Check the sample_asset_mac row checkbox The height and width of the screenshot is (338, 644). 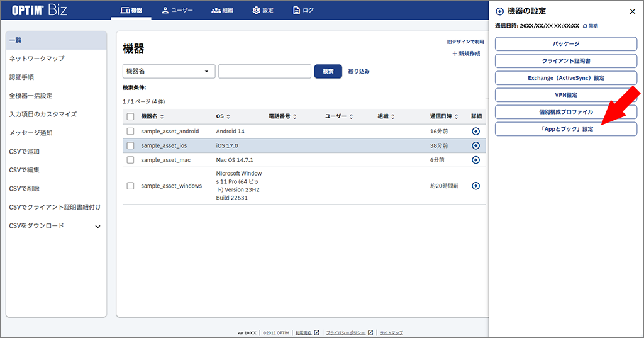click(131, 160)
